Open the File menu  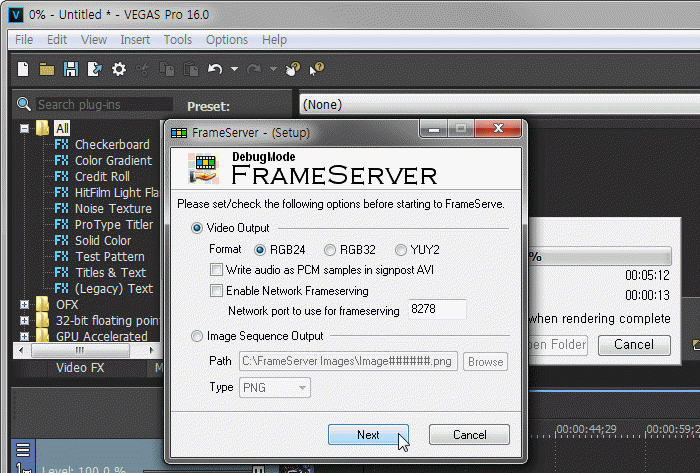24,40
